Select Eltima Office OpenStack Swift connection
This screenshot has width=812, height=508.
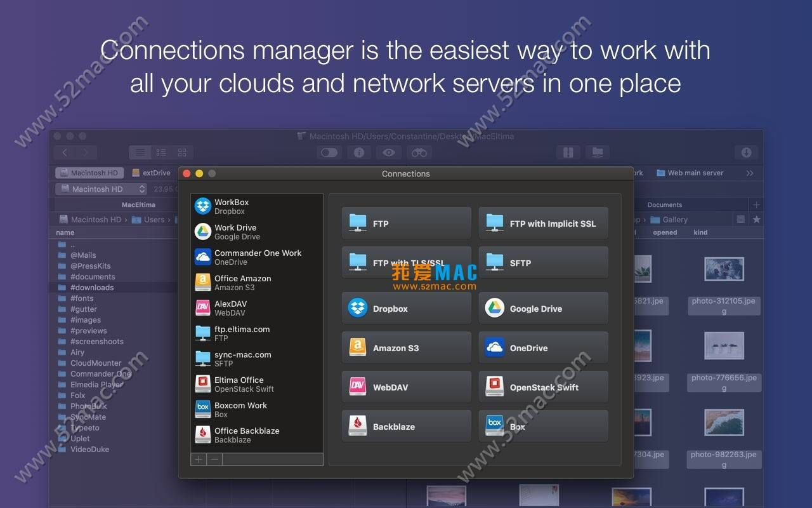[x=257, y=384]
